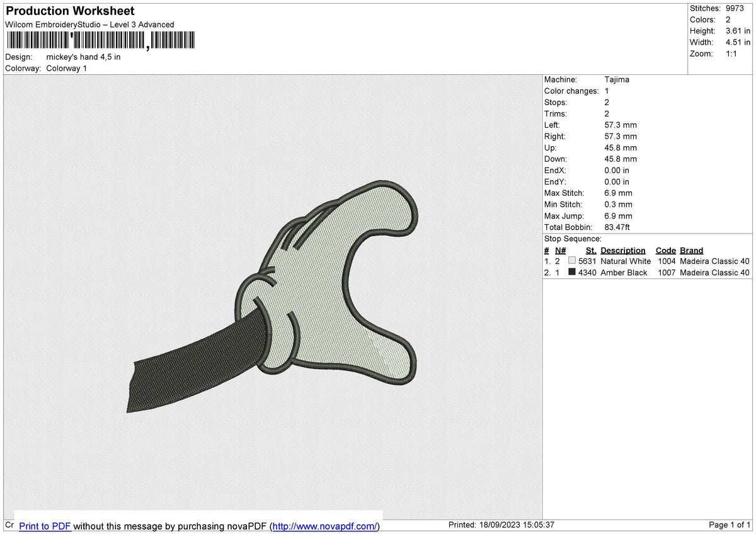This screenshot has height=534, width=756.
Task: Select the Wilcom EmbroideryStudio – Level 3 Advanced text
Action: coord(89,25)
